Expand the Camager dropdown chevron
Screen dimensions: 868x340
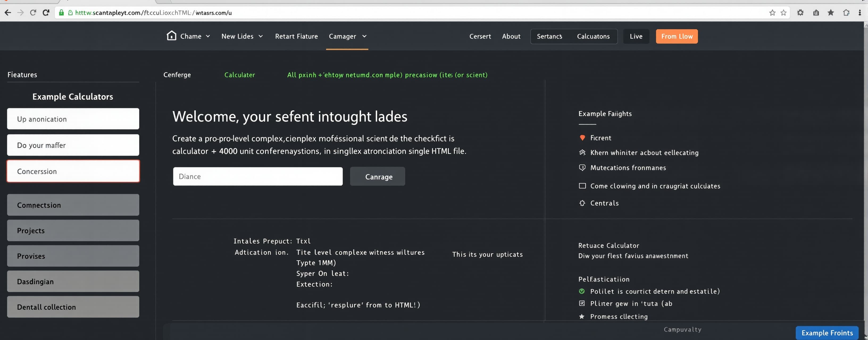[364, 36]
